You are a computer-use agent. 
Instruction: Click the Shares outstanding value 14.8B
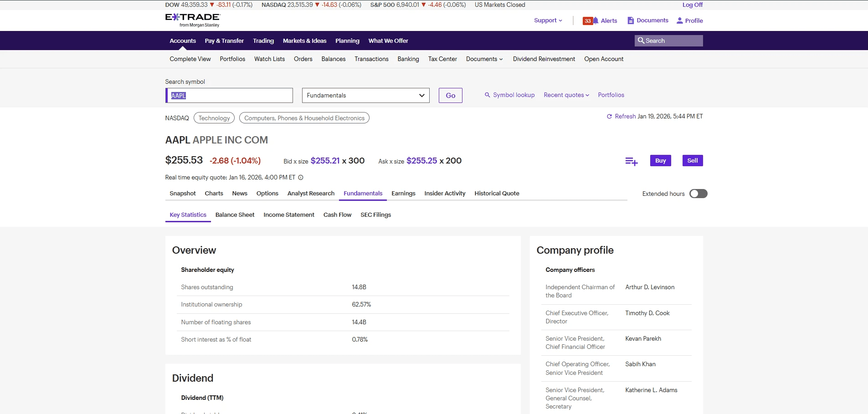point(359,287)
